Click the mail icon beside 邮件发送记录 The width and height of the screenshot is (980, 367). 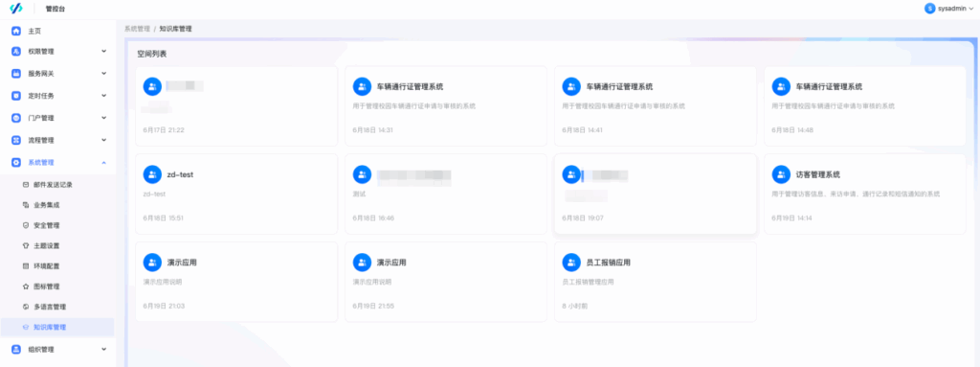pyautogui.click(x=26, y=185)
